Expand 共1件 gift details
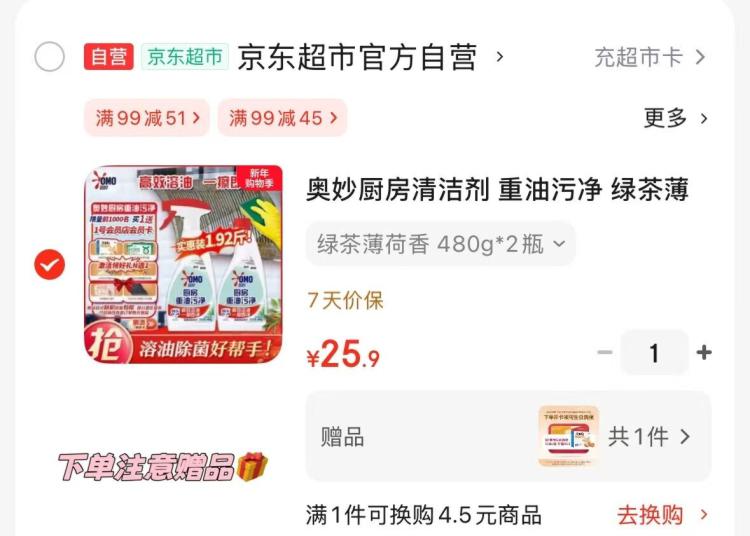The width and height of the screenshot is (750, 536). pyautogui.click(x=649, y=437)
